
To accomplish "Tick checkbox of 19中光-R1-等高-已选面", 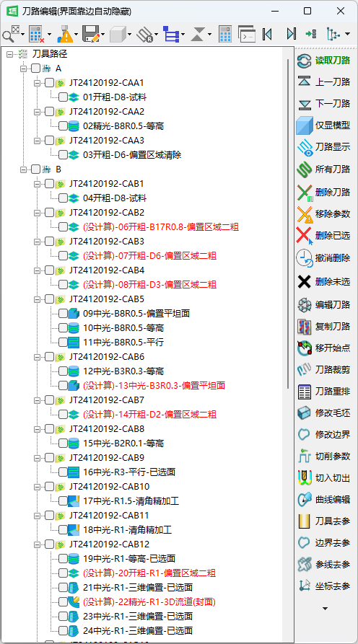I will tap(63, 558).
